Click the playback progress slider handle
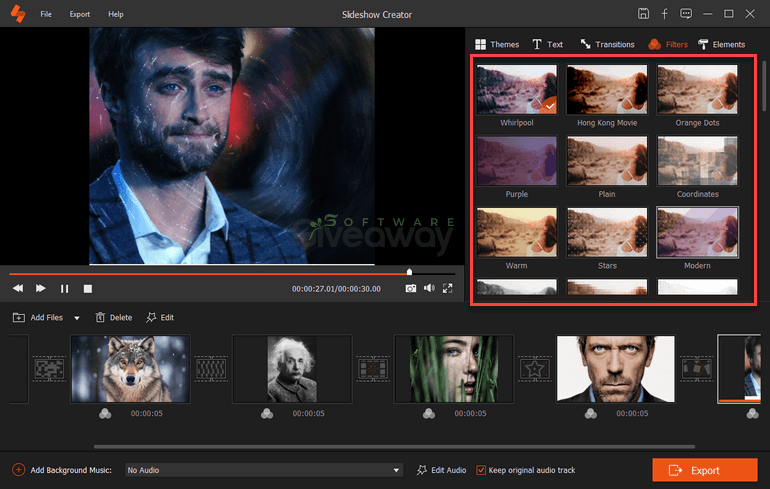 [409, 272]
